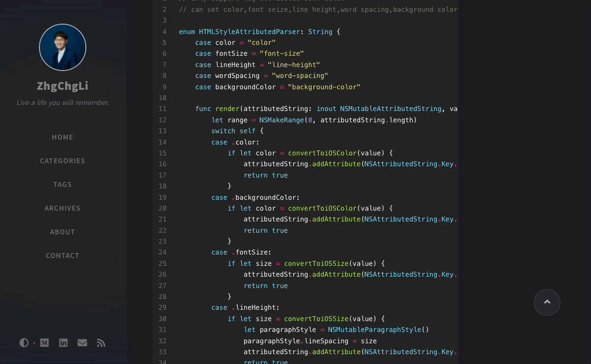Viewport: 591px width, 364px height.
Task: Click the enum name HTMLStyleAttributedParser in code
Action: [249, 32]
